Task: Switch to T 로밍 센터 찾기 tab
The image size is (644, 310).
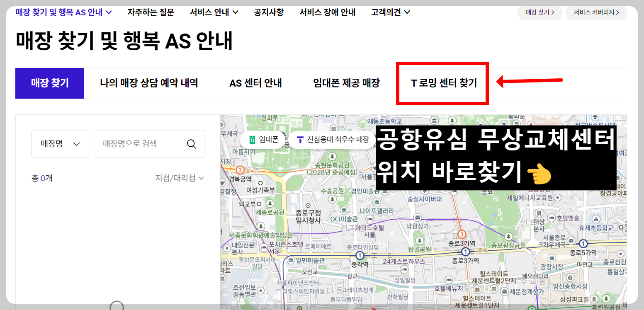Action: 444,83
